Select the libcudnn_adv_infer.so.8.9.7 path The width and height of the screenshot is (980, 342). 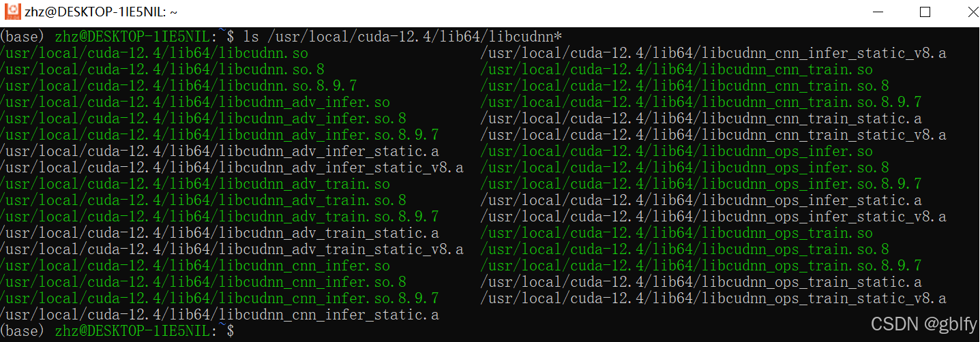[220, 135]
